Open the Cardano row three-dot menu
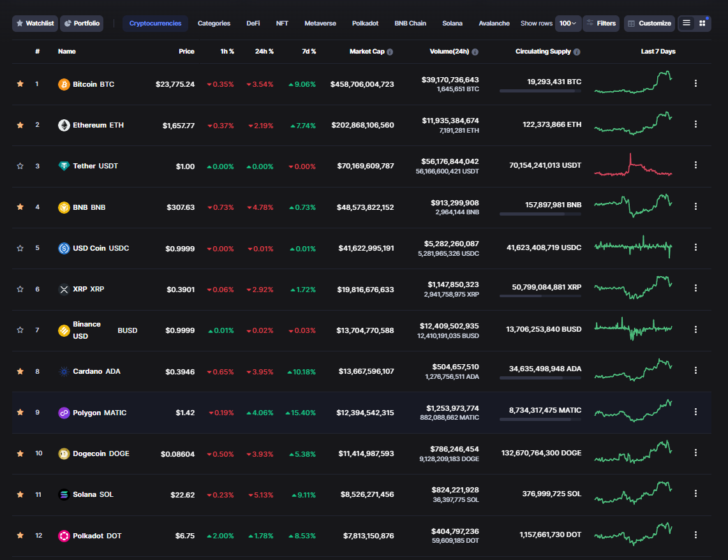Screen dimensions: 728x560 click(x=695, y=370)
